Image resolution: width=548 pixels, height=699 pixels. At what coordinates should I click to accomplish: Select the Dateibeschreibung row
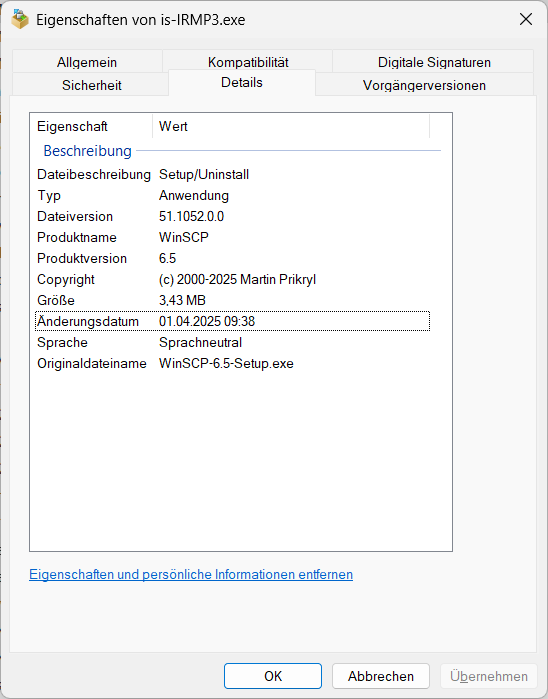[232, 174]
